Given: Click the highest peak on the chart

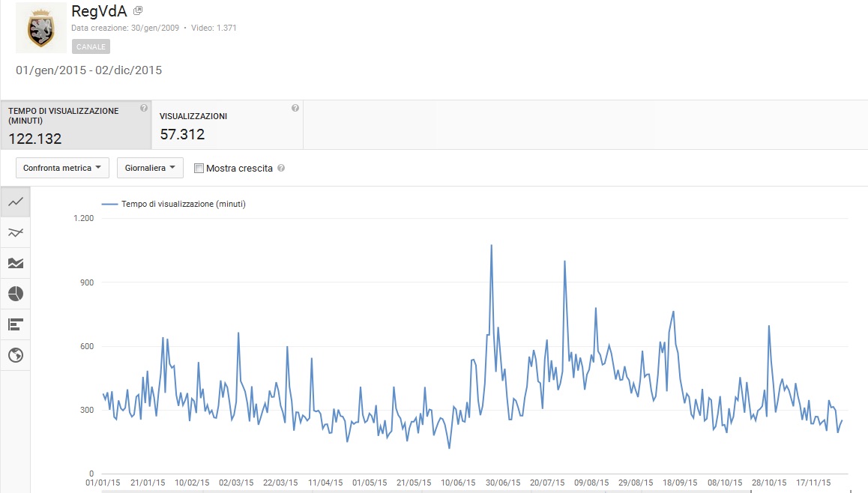Looking at the screenshot, I should 491,245.
